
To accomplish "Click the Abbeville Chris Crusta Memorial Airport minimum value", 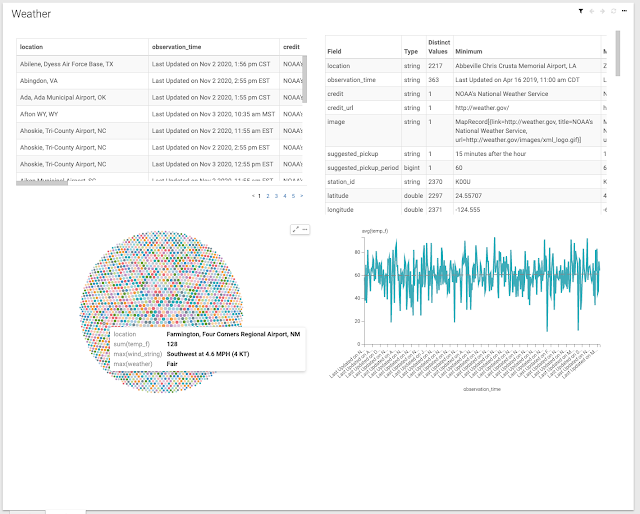I will coord(516,66).
